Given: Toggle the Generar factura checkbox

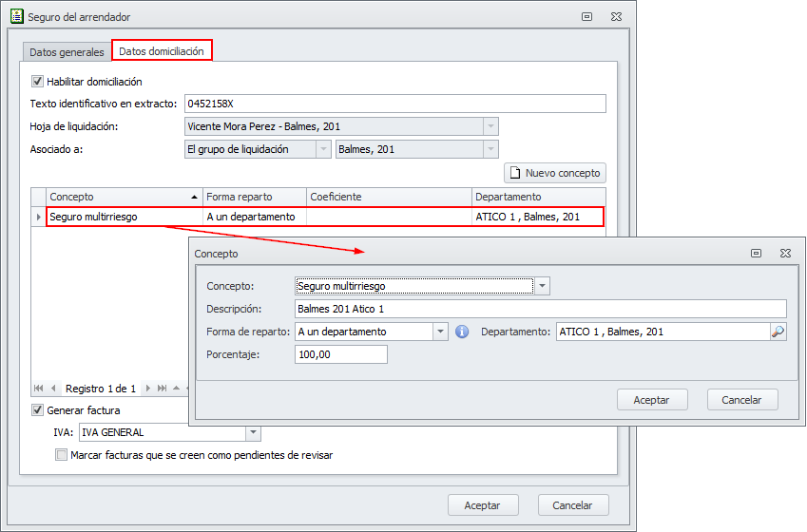Looking at the screenshot, I should pos(37,410).
